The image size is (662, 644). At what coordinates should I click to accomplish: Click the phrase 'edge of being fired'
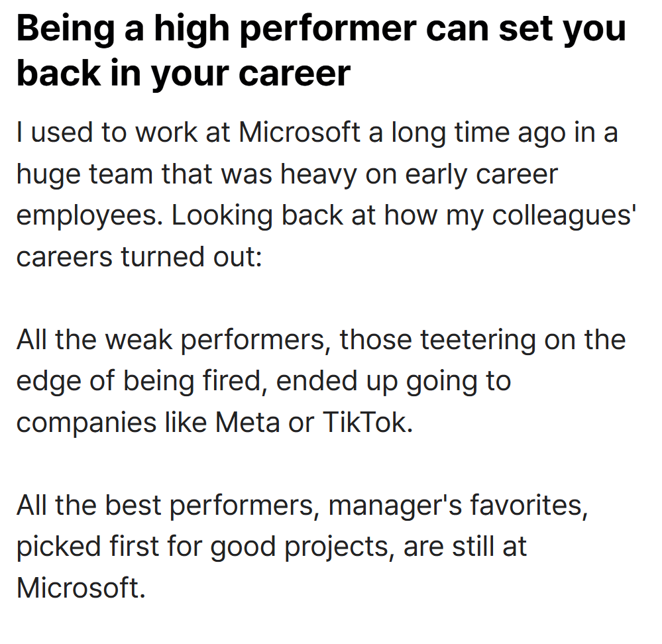(138, 382)
